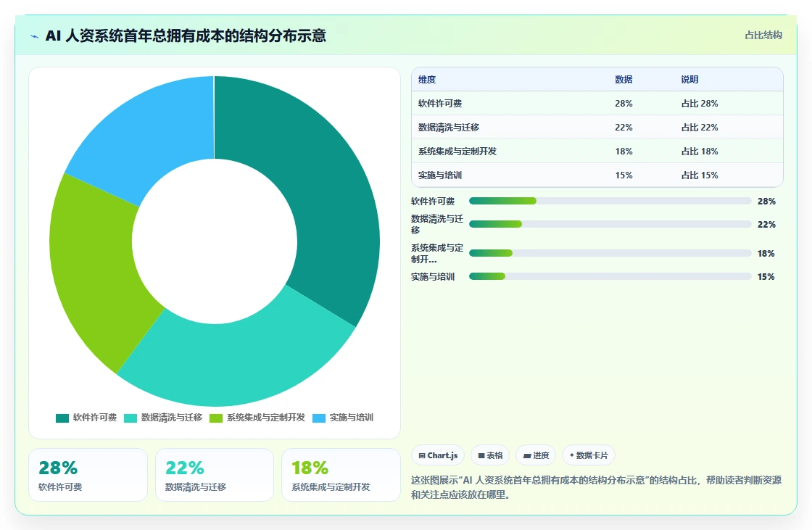The image size is (812, 530).
Task: Toggle 软件许可费 legend color box
Action: click(62, 418)
